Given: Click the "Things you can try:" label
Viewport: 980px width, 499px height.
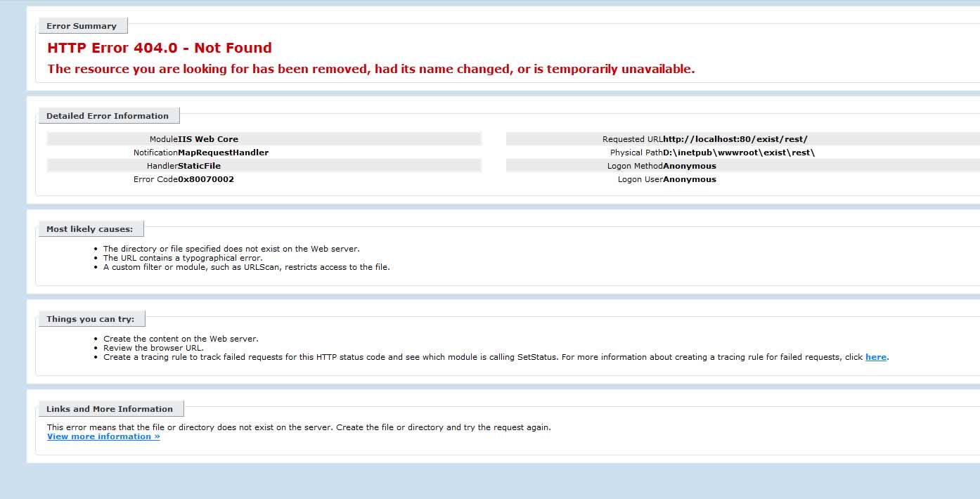Looking at the screenshot, I should coord(90,319).
